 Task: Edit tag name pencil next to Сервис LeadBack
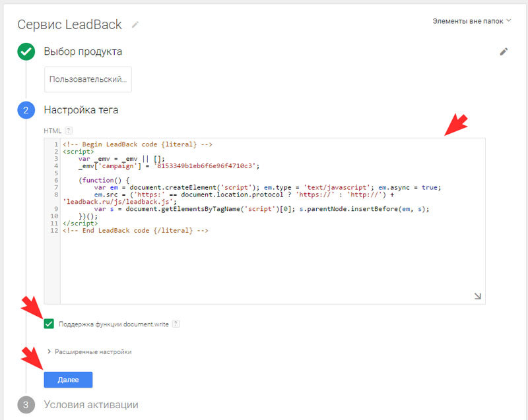click(x=135, y=24)
